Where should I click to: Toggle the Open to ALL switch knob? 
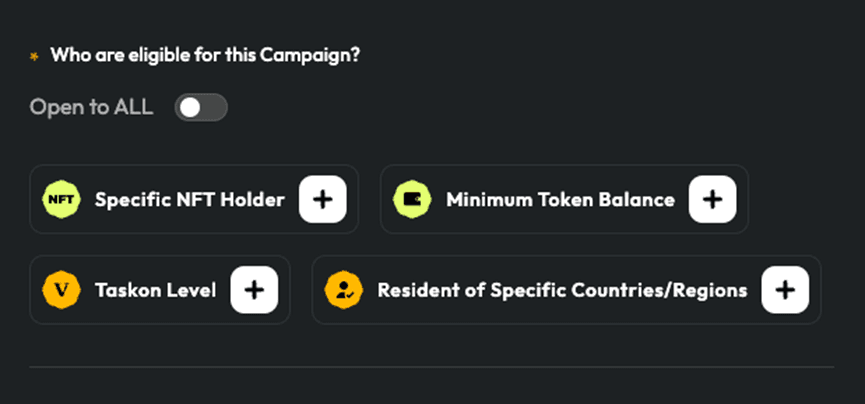[190, 108]
